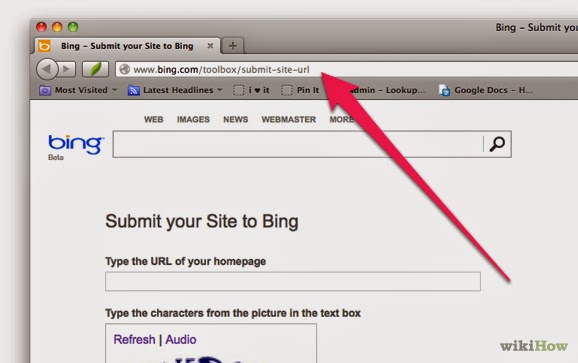The width and height of the screenshot is (578, 363).
Task: Open a new tab with the plus button
Action: (x=233, y=46)
